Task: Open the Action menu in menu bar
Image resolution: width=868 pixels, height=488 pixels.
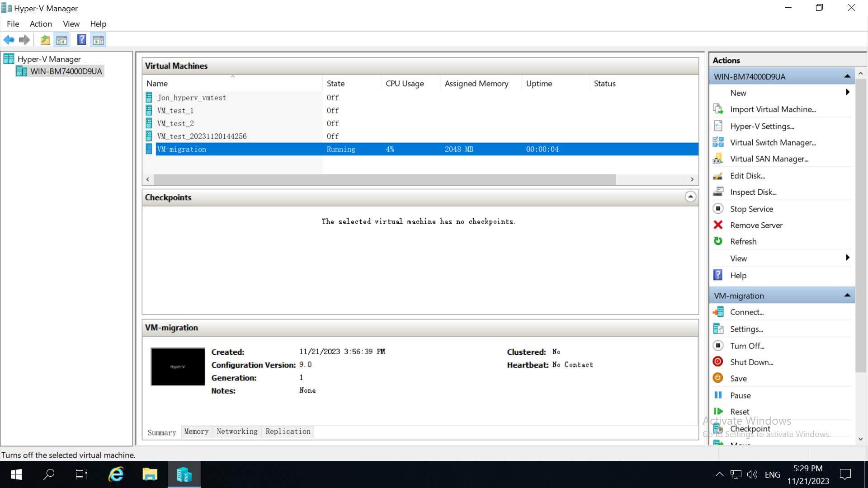Action: coord(40,24)
